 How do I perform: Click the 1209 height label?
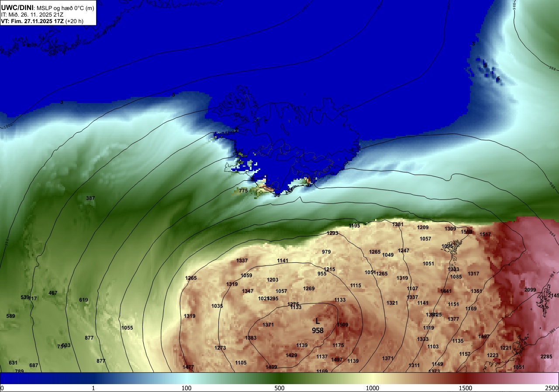[x=423, y=227]
